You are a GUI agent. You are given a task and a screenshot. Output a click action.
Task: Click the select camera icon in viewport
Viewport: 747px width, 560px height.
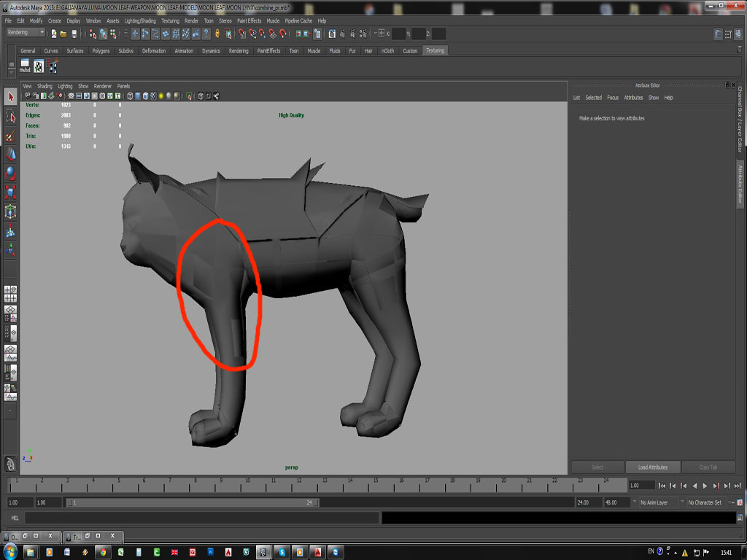tap(28, 96)
